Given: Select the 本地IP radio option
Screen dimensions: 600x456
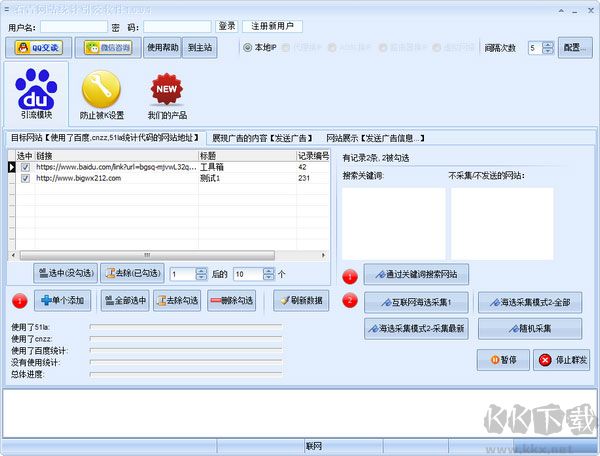Looking at the screenshot, I should point(260,47).
